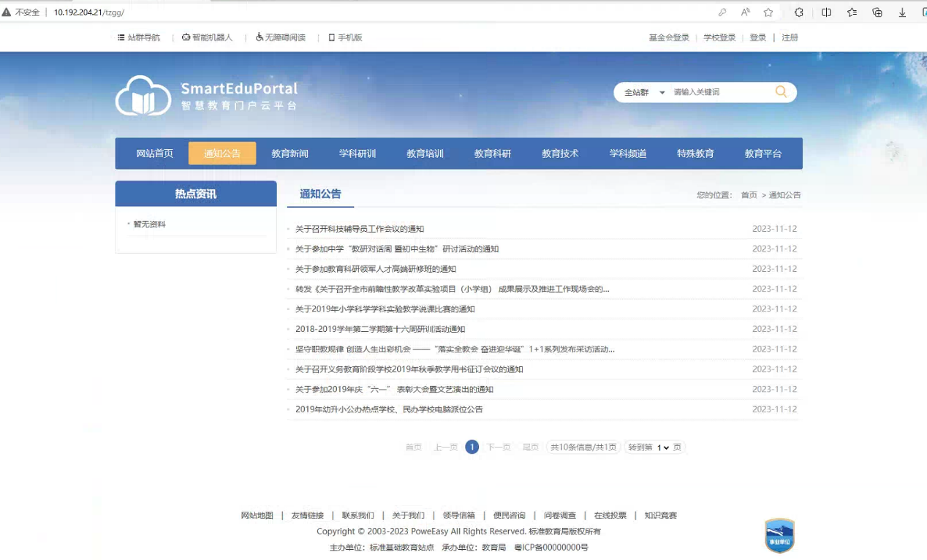Click page number 1 in pagination

tap(472, 447)
